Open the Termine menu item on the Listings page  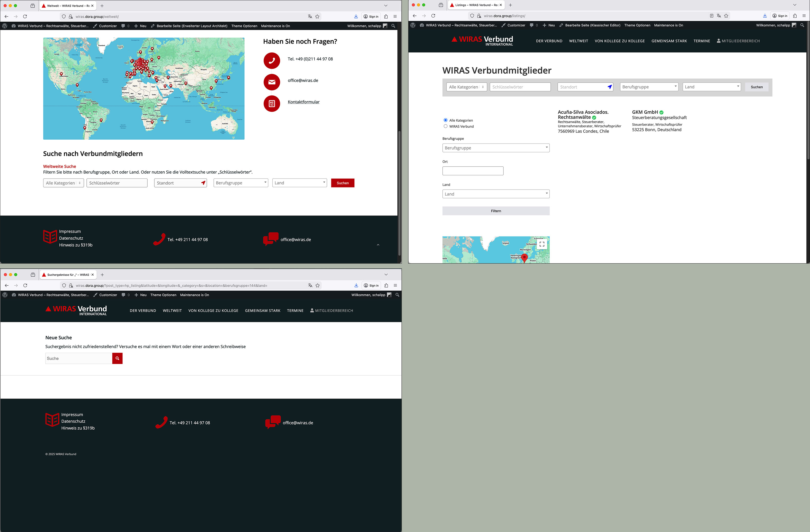pyautogui.click(x=701, y=41)
